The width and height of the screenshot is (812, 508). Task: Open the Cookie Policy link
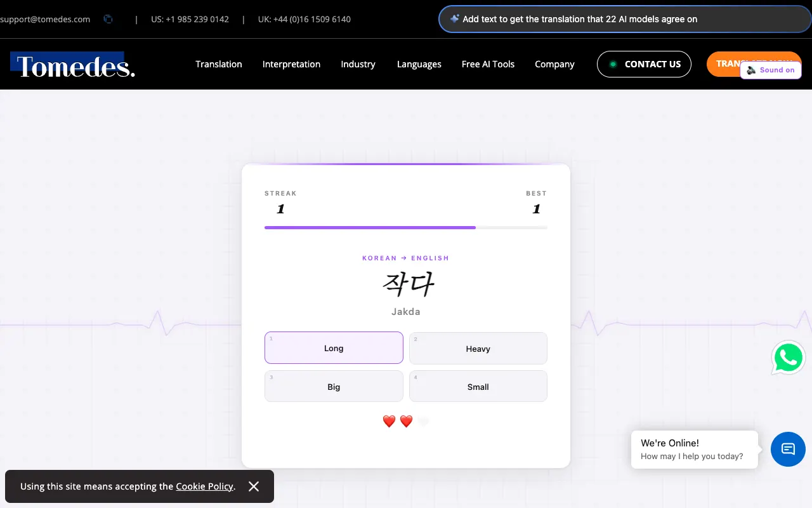pos(204,486)
